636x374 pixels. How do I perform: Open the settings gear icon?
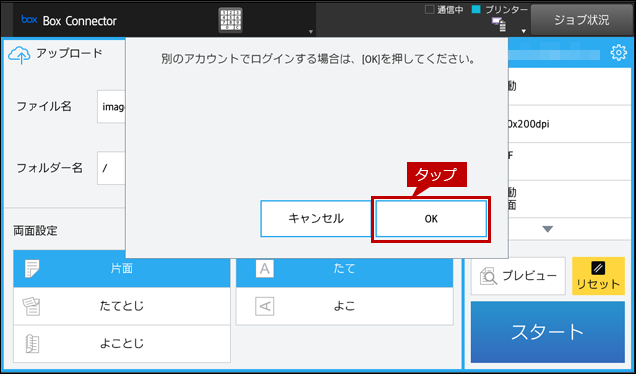point(619,53)
